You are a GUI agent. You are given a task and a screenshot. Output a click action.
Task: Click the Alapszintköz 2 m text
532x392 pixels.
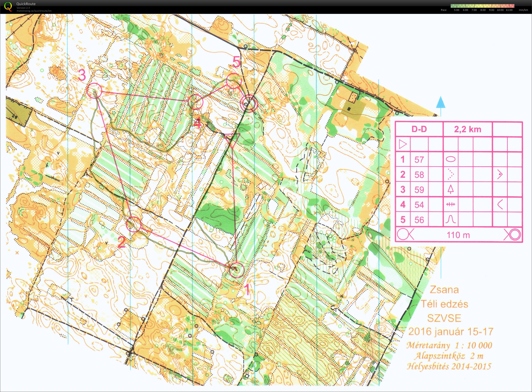point(449,356)
